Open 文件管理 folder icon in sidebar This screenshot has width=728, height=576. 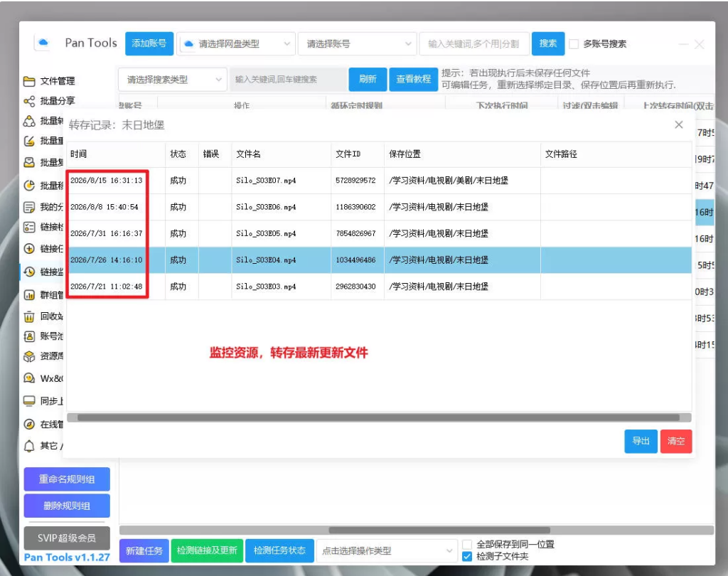click(x=29, y=81)
